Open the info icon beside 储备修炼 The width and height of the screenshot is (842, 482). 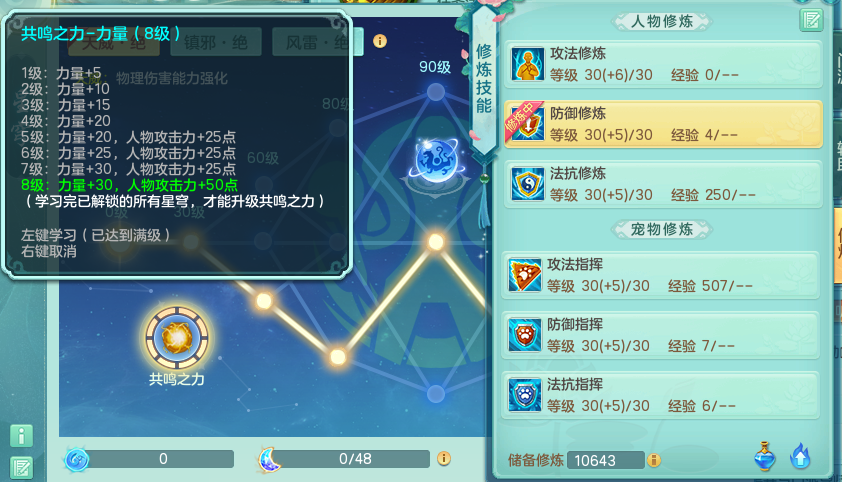point(654,460)
